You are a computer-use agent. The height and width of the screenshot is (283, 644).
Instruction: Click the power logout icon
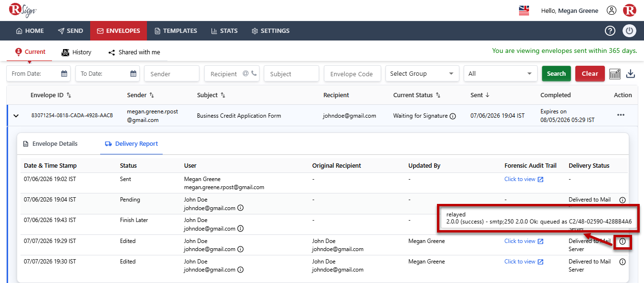click(629, 31)
